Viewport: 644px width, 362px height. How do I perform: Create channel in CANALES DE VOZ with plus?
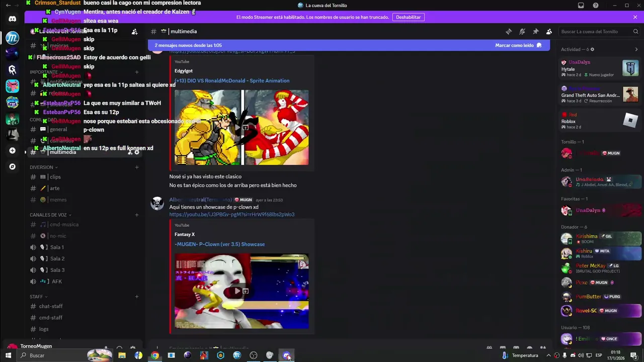(136, 215)
